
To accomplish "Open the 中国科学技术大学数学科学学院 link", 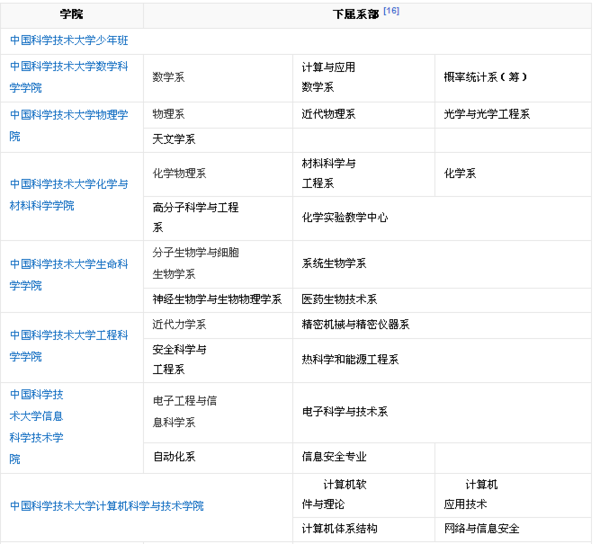I will (69, 77).
